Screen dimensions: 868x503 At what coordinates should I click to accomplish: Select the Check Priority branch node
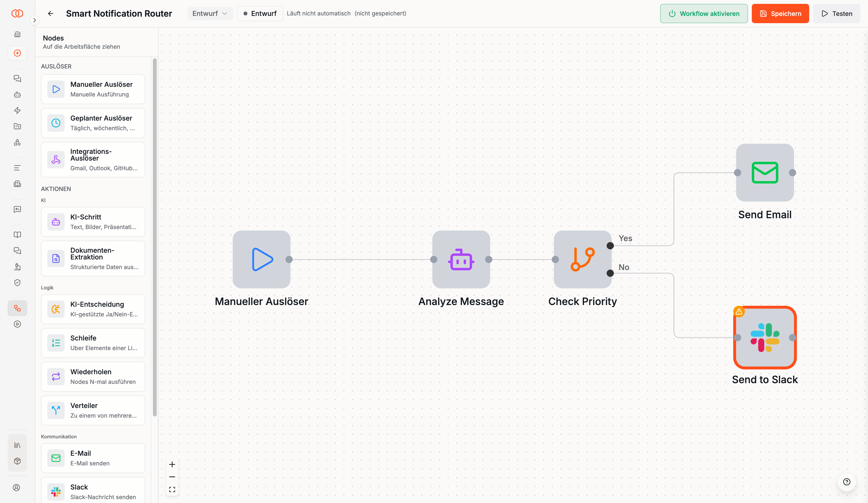(583, 259)
